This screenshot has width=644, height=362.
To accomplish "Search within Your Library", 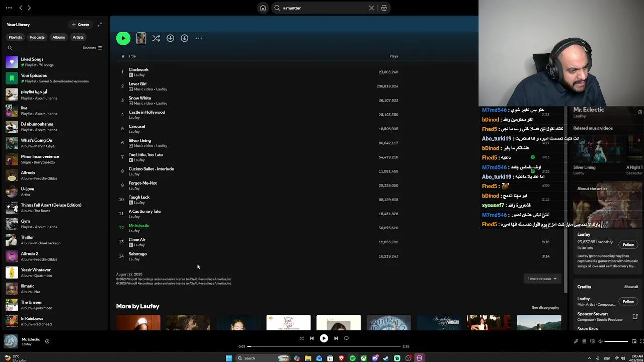I will point(10,48).
